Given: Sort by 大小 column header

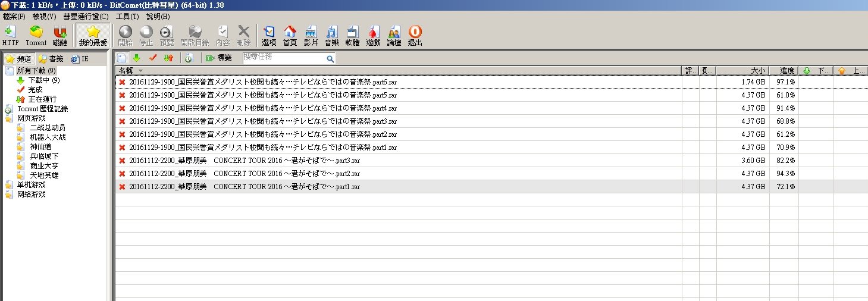Looking at the screenshot, I should tap(742, 71).
